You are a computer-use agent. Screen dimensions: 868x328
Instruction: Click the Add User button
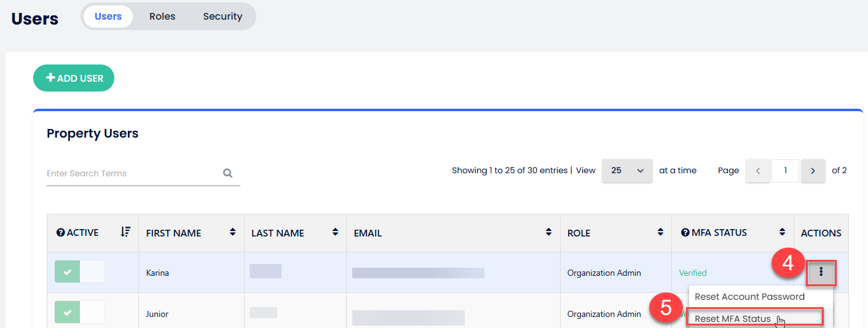[x=74, y=78]
